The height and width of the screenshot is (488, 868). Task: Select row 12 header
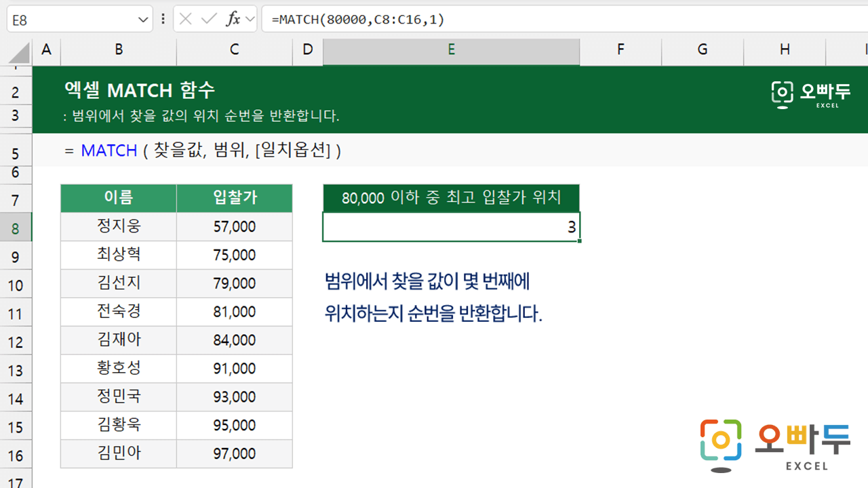[16, 342]
